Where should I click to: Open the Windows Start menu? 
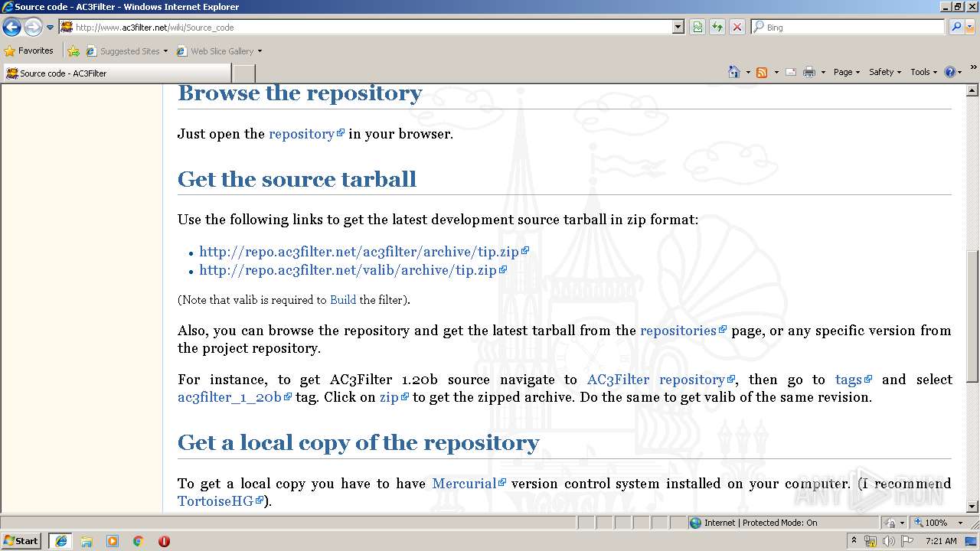pos(21,540)
